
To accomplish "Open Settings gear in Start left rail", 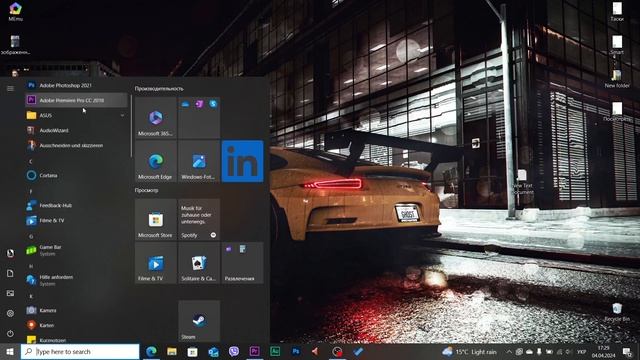I will 10,313.
